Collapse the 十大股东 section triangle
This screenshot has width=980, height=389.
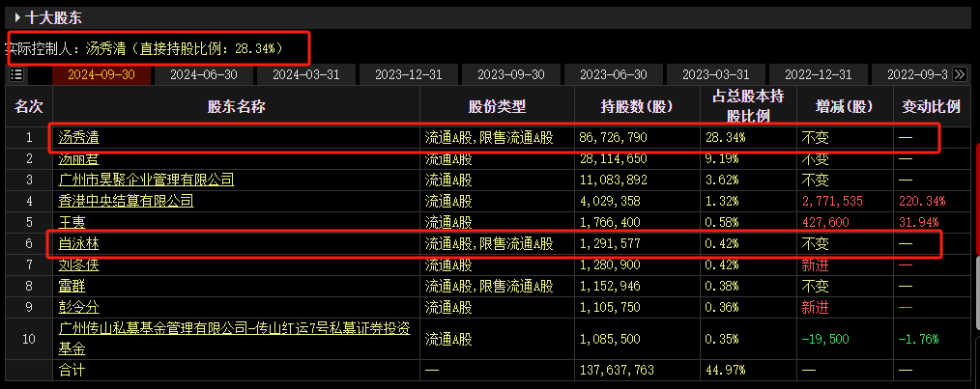coord(17,17)
